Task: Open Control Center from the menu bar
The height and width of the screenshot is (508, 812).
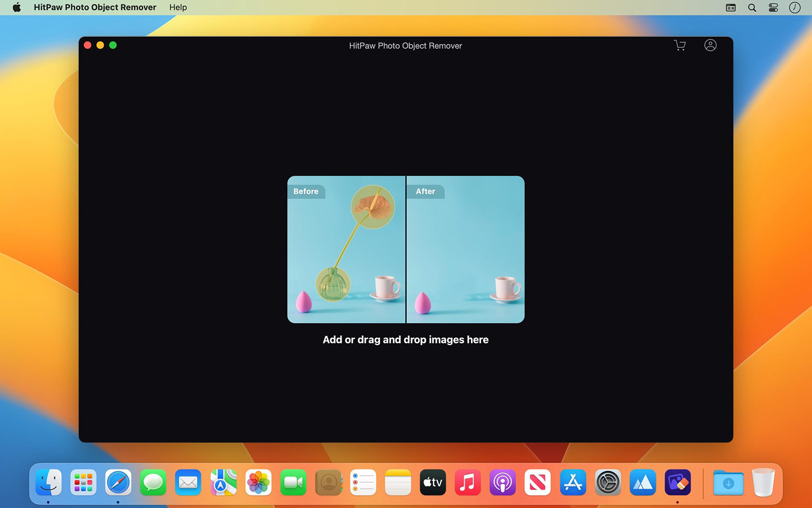Action: coord(773,8)
